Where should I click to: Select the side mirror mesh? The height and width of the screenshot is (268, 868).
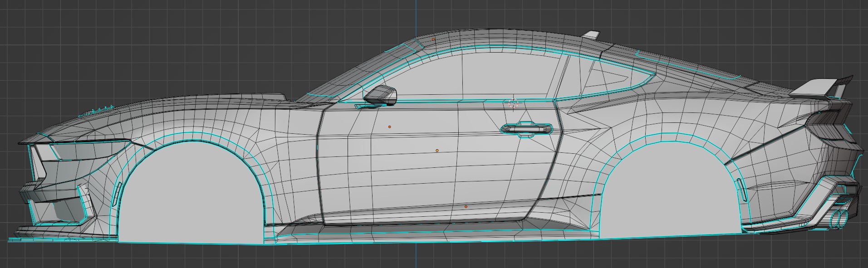[381, 95]
